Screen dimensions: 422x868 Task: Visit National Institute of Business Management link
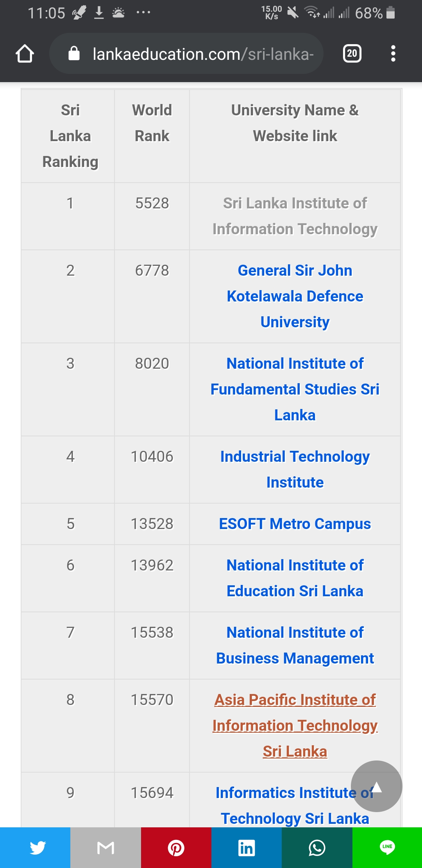(295, 646)
